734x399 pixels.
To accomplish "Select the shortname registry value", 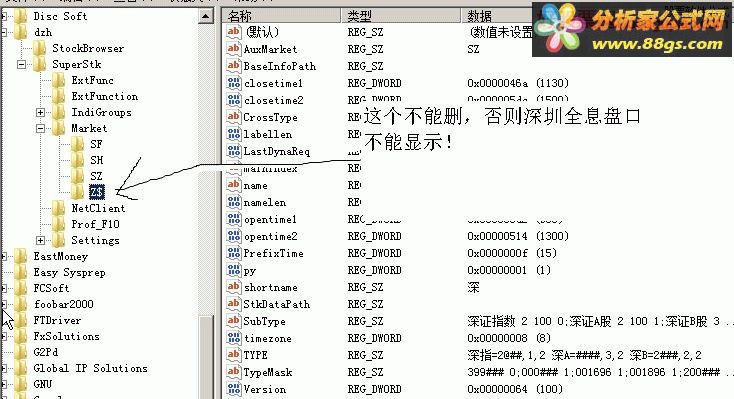I will tap(271, 288).
